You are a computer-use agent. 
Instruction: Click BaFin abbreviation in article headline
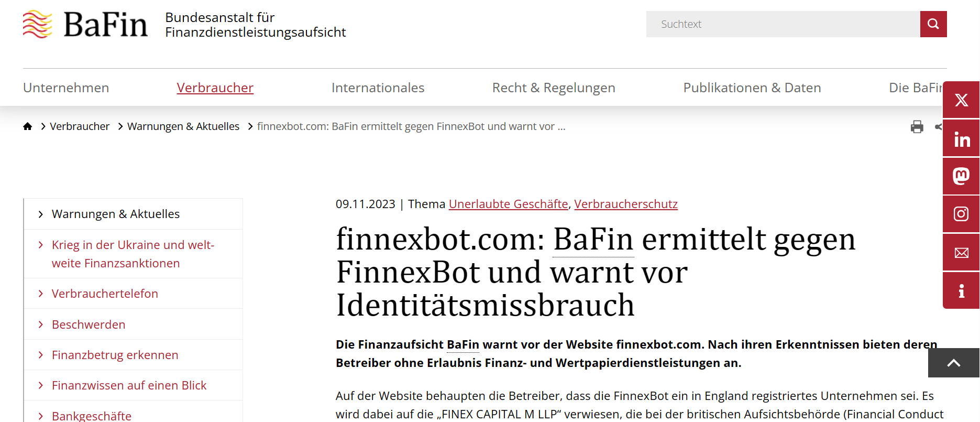593,239
